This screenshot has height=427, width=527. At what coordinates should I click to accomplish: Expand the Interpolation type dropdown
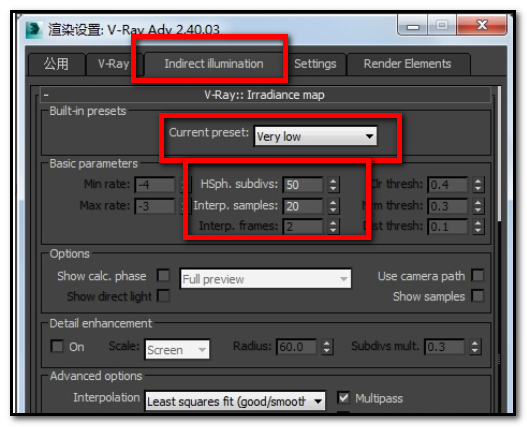(235, 401)
